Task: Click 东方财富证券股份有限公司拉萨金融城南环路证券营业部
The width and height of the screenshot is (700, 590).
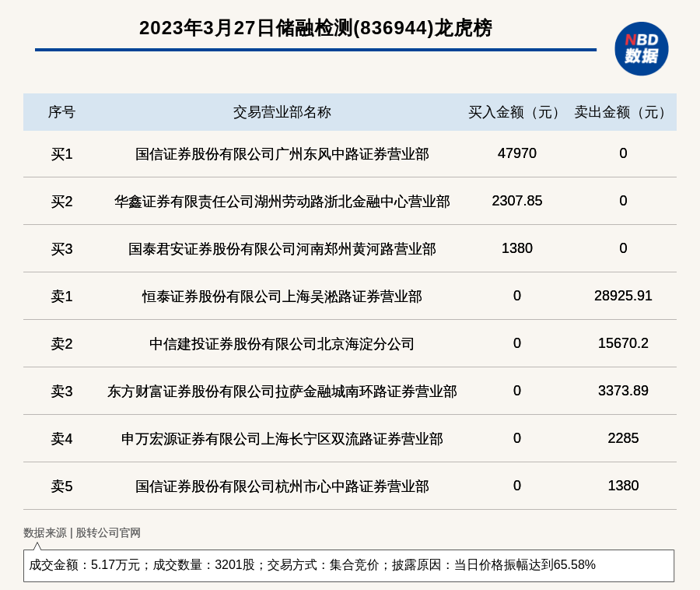Action: pos(282,392)
